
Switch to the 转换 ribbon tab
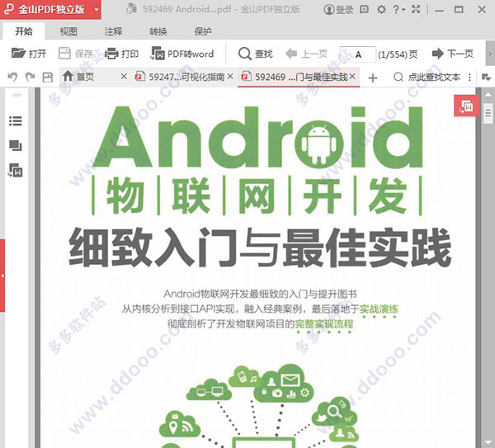point(158,31)
